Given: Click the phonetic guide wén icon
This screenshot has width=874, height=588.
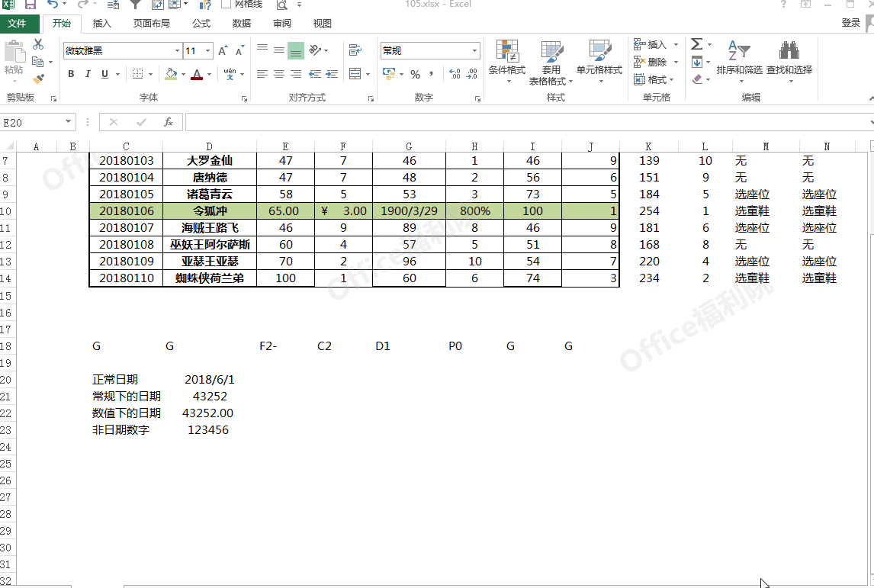Looking at the screenshot, I should (x=230, y=73).
